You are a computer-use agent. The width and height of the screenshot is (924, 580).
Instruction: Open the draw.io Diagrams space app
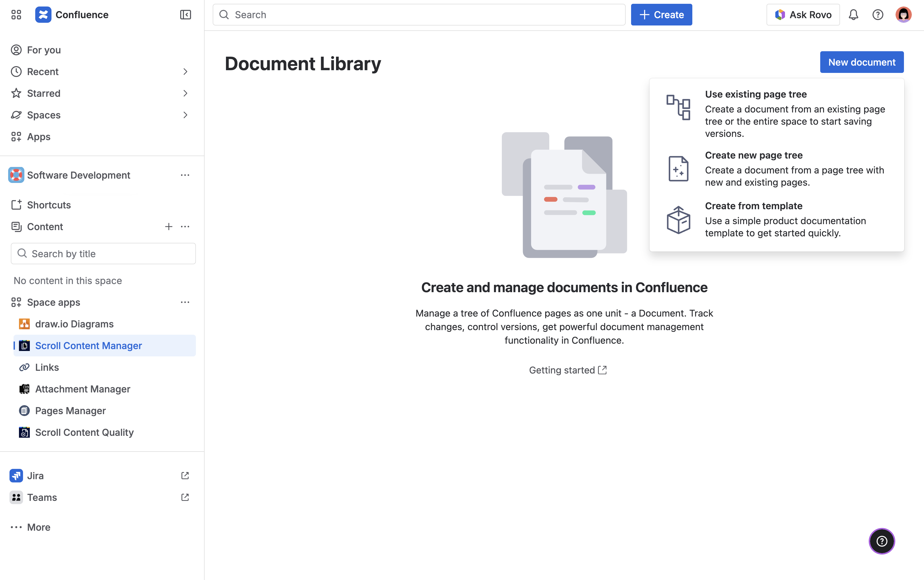click(74, 324)
